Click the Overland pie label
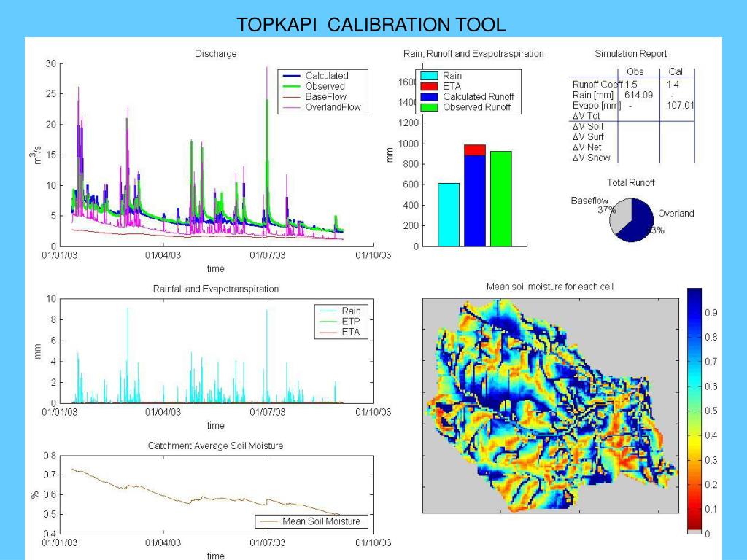This screenshot has width=747, height=560. click(x=676, y=214)
